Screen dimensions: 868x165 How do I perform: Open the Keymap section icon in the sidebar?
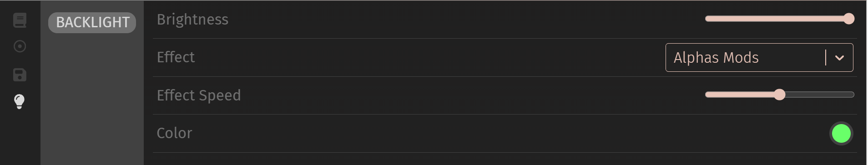(x=20, y=20)
